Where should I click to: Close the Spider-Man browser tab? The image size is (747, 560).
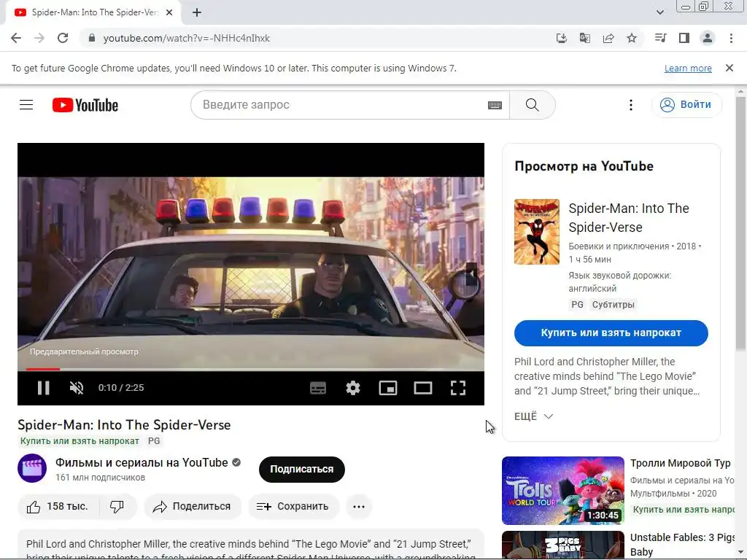coord(169,12)
